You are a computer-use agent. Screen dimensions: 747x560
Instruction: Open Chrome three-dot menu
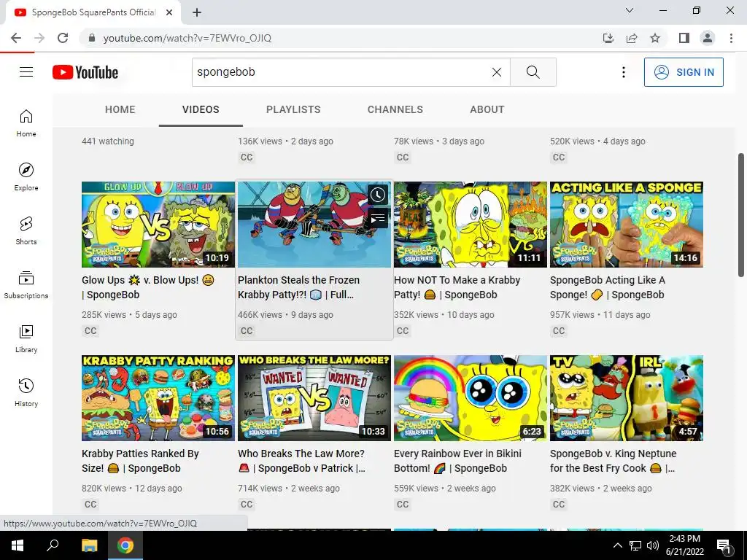(731, 38)
